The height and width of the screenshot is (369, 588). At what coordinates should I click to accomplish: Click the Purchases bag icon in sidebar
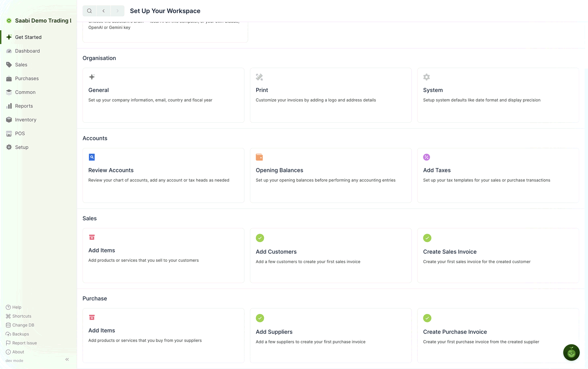[9, 79]
